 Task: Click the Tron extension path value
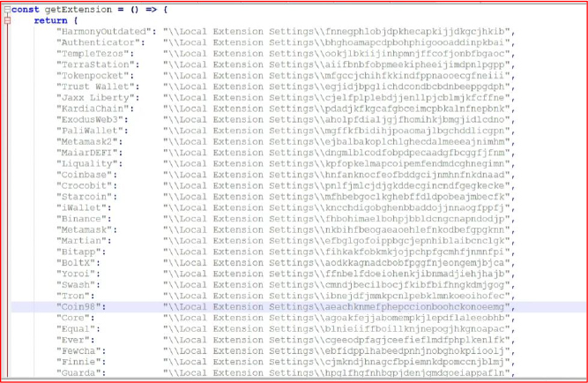339,296
